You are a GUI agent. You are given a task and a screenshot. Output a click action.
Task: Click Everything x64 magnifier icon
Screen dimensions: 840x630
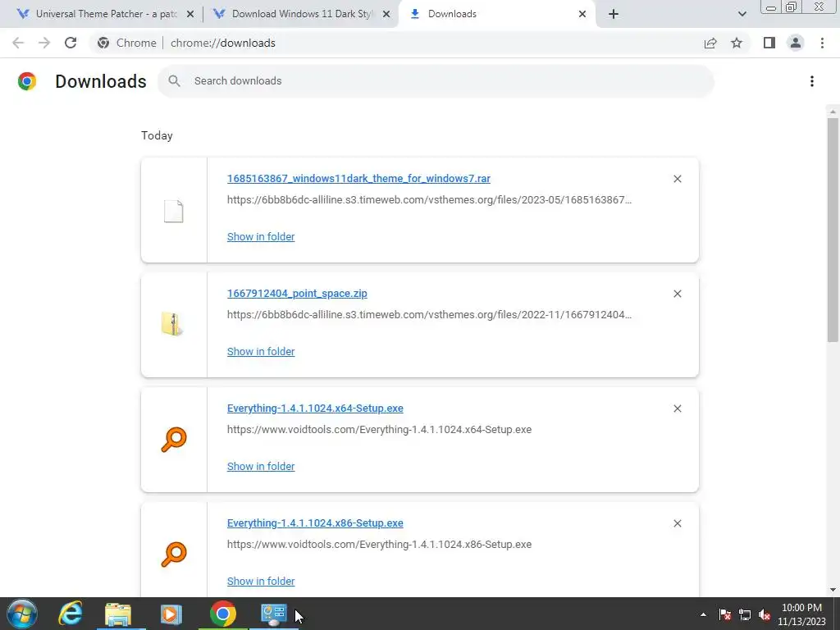174,440
